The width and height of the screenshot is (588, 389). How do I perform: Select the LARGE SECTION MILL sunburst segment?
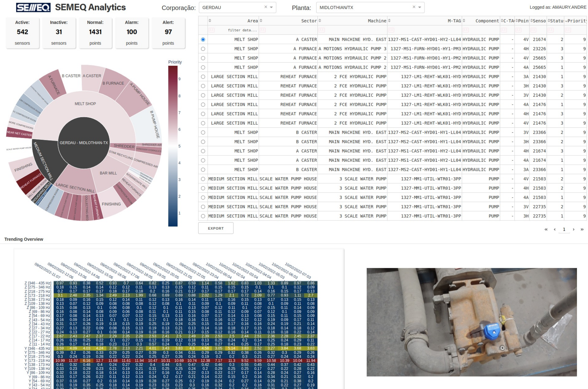coord(75,188)
